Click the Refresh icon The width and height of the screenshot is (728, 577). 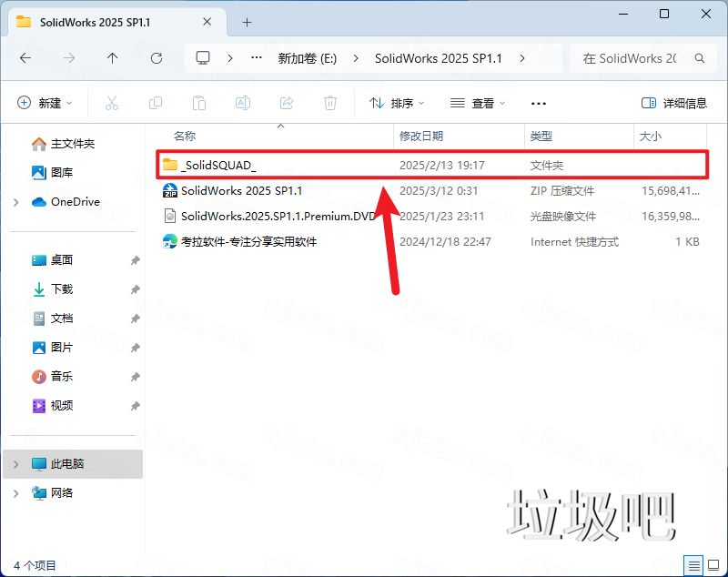(155, 57)
